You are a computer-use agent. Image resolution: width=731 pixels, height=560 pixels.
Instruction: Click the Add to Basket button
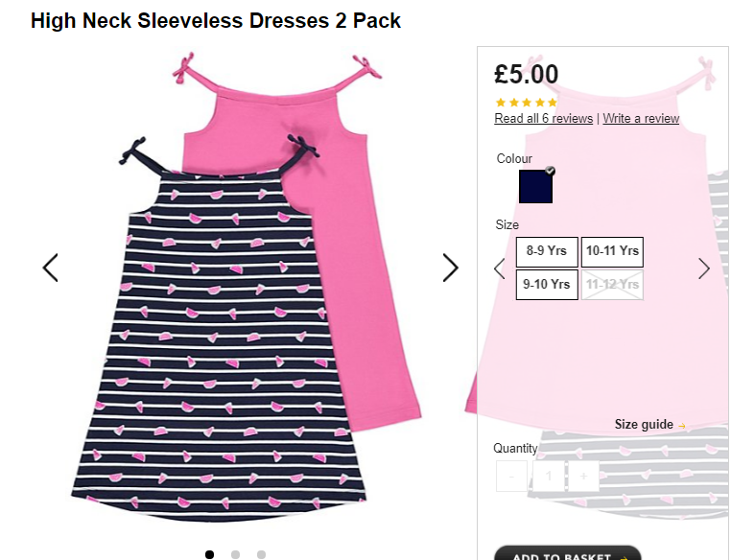[x=567, y=553]
